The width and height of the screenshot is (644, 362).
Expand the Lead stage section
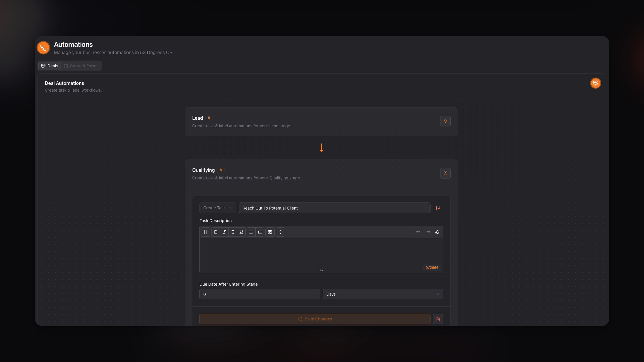tap(445, 121)
